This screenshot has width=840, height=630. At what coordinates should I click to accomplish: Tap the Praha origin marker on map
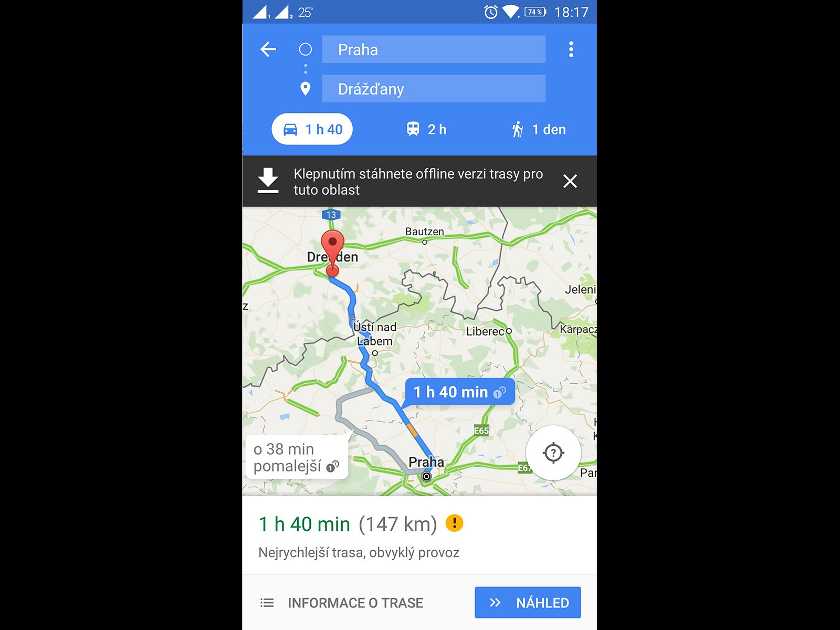point(426,476)
